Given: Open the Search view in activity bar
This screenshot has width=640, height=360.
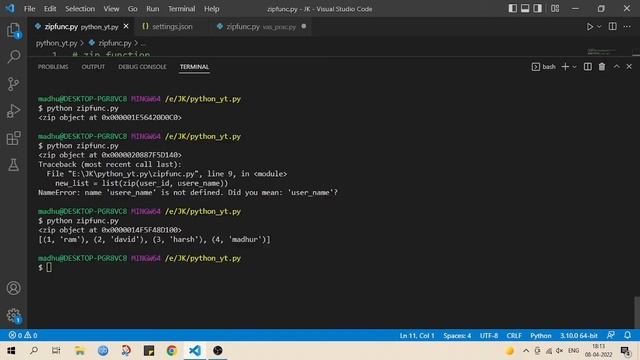Looking at the screenshot, I should [x=13, y=57].
